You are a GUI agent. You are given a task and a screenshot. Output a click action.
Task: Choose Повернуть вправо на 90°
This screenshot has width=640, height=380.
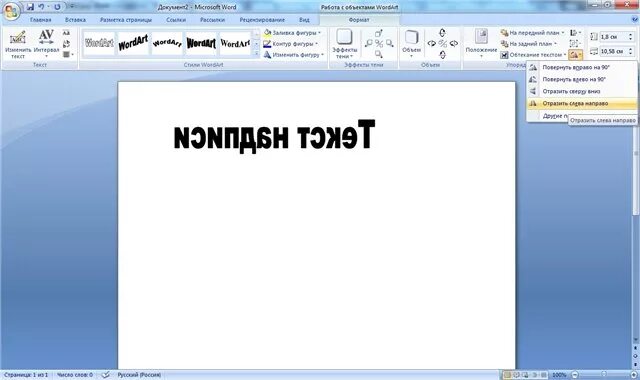pos(582,67)
